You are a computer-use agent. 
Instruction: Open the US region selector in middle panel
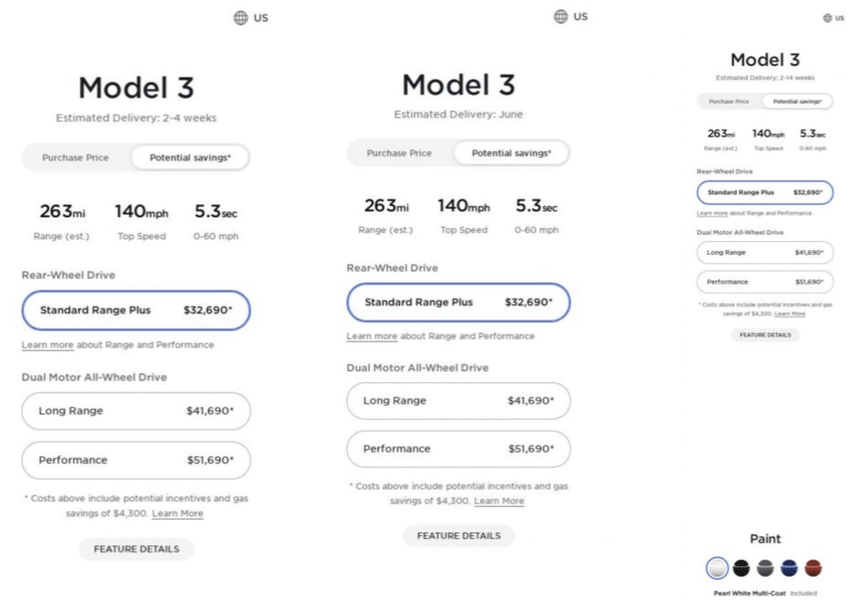click(561, 16)
